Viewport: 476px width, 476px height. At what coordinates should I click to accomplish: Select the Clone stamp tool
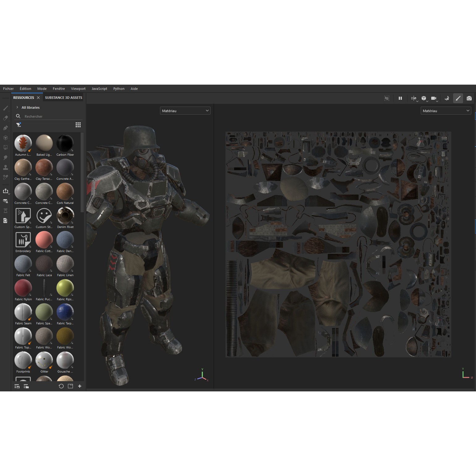pyautogui.click(x=6, y=167)
